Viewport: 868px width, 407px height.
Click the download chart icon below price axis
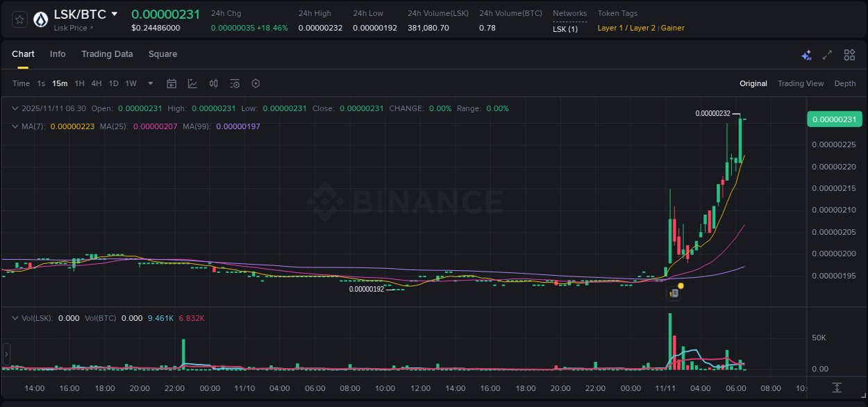[x=836, y=388]
